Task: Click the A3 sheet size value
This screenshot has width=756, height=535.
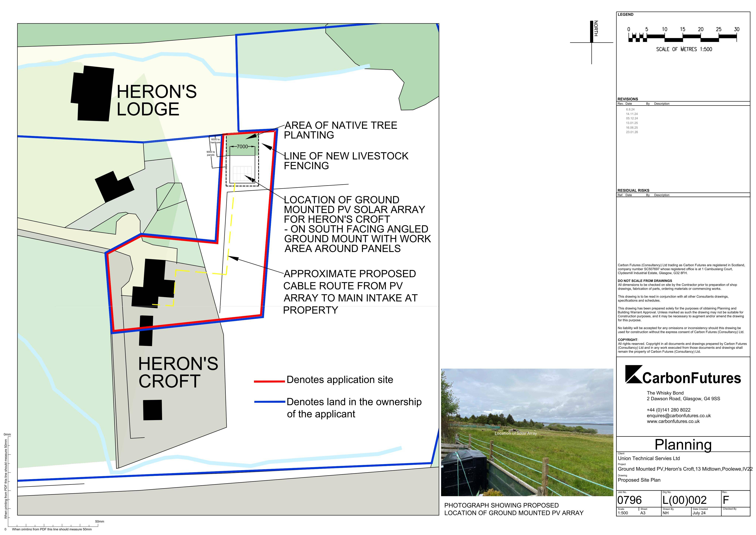Action: (643, 513)
